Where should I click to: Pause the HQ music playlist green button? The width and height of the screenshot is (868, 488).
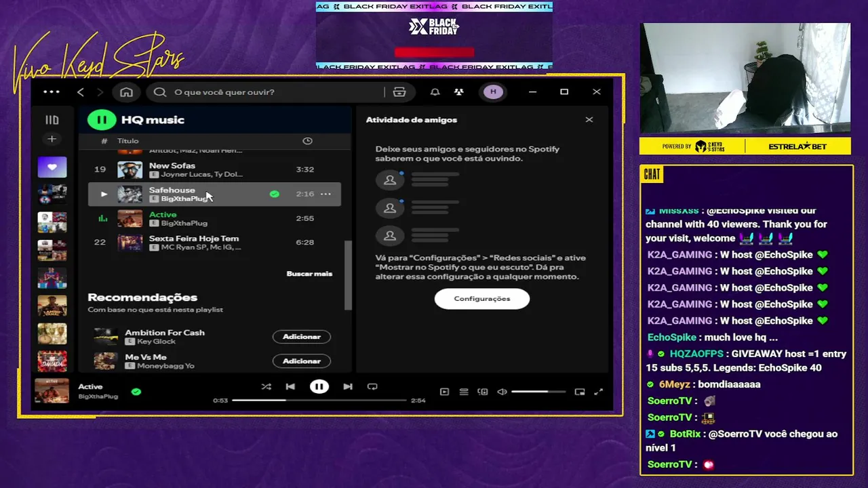tap(101, 120)
